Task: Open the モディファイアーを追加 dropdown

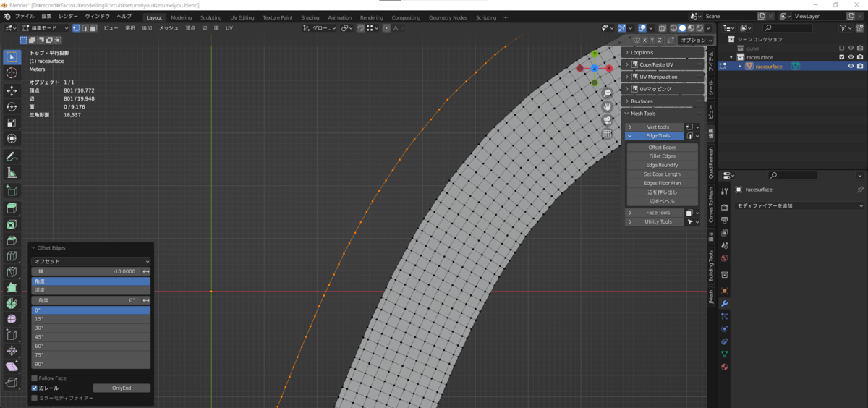Action: click(x=799, y=206)
